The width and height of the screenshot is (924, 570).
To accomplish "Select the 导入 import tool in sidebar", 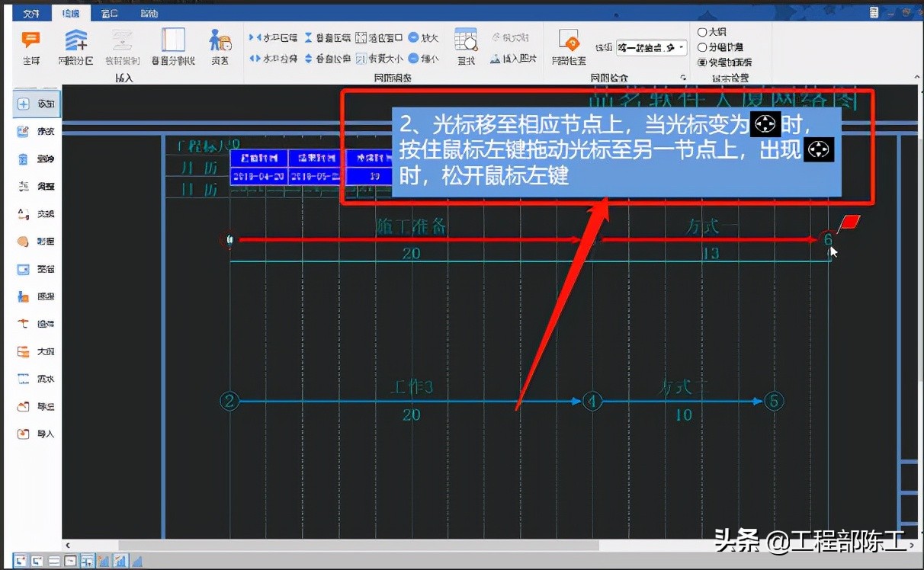I will [x=37, y=433].
